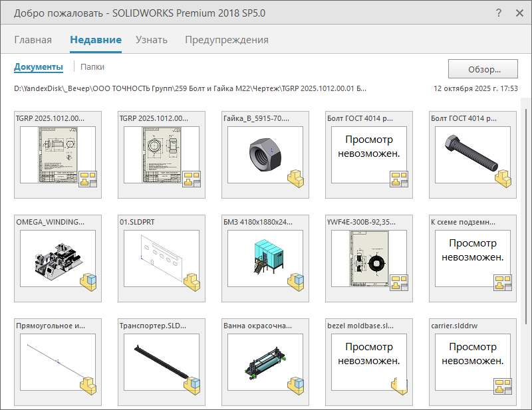Select the Папки link
The image size is (532, 410).
92,67
